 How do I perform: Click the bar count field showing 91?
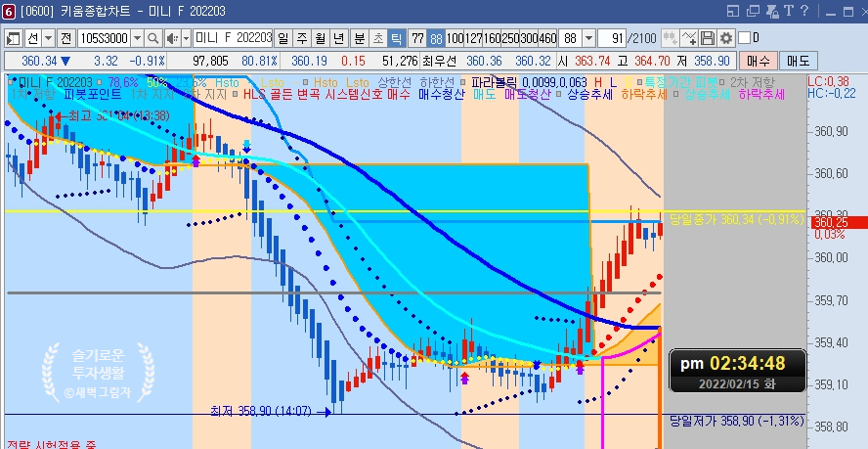[612, 38]
